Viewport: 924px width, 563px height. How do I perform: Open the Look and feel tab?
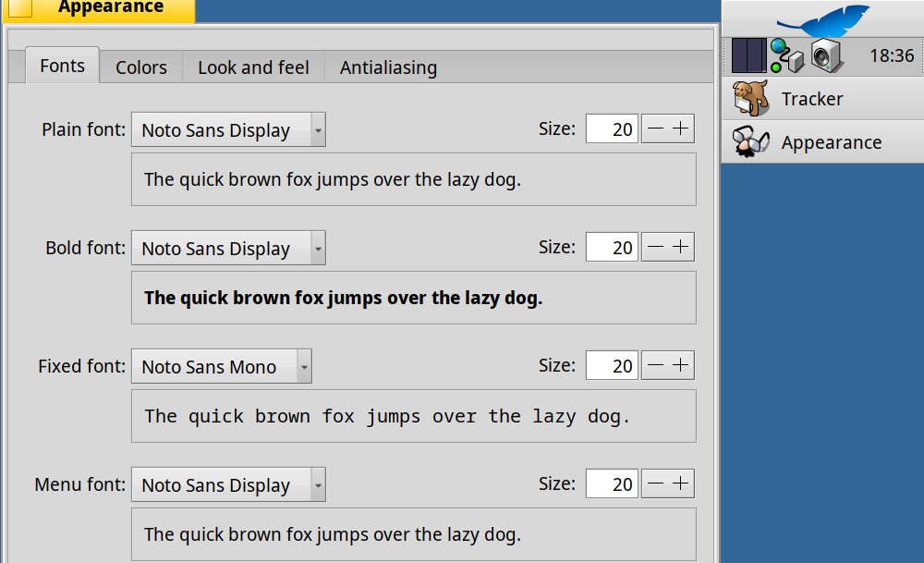pyautogui.click(x=253, y=67)
